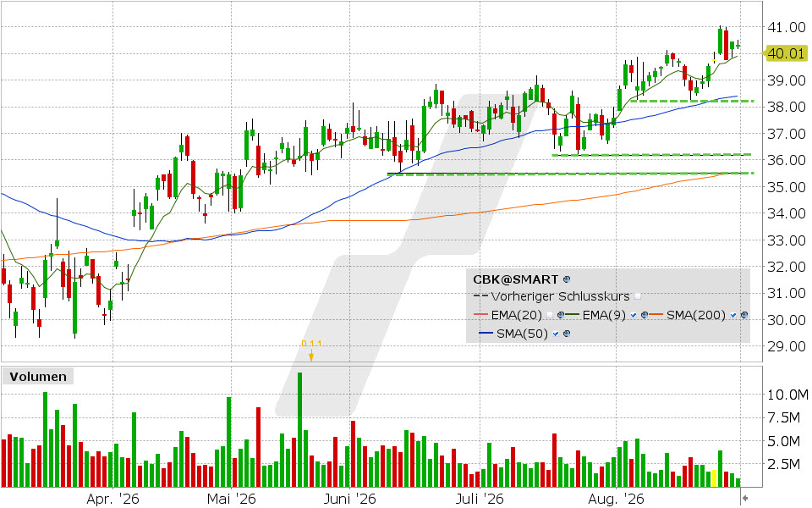The height and width of the screenshot is (508, 812).
Task: Click the 29.00 price axis value
Action: [x=786, y=346]
